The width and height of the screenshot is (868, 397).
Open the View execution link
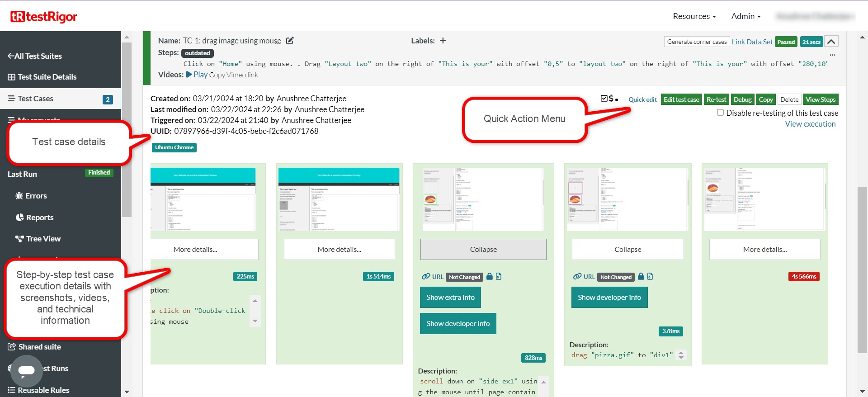click(810, 124)
